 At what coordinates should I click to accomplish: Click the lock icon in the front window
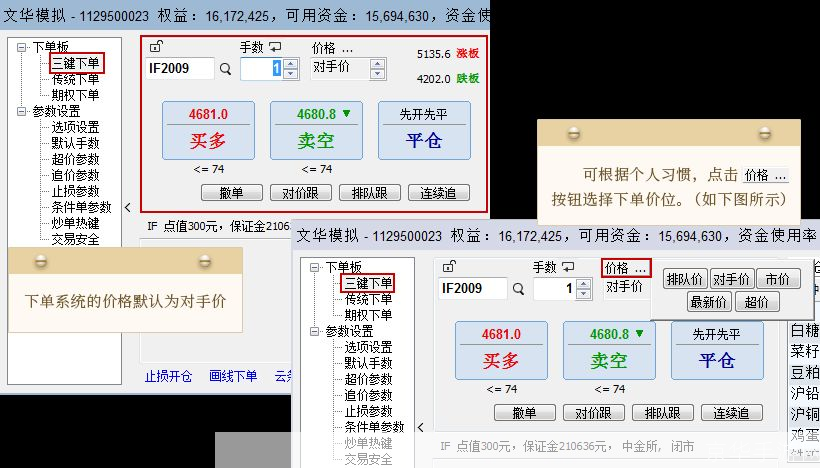pyautogui.click(x=449, y=266)
